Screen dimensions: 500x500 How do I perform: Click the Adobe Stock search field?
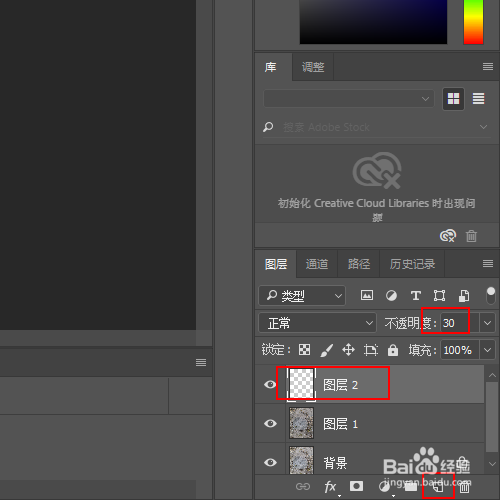[x=377, y=127]
